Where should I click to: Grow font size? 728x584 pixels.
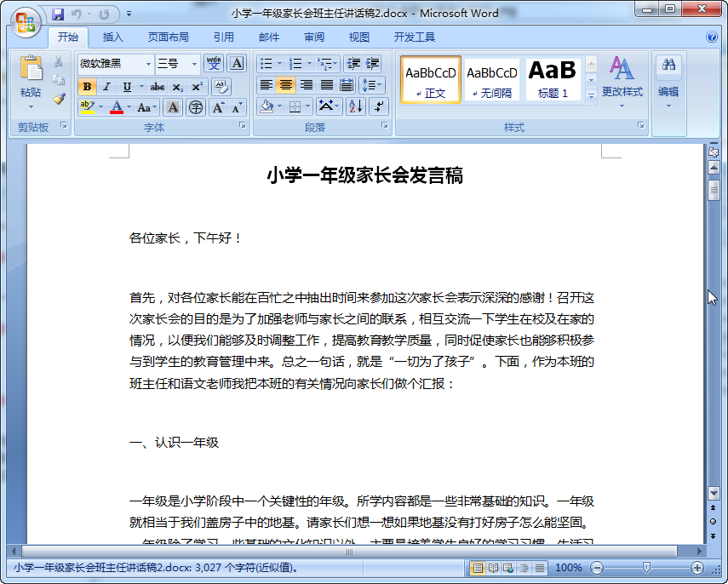pyautogui.click(x=218, y=108)
